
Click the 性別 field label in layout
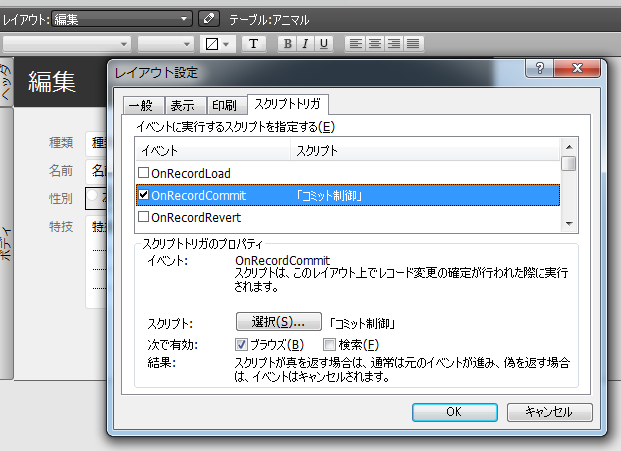tap(61, 198)
